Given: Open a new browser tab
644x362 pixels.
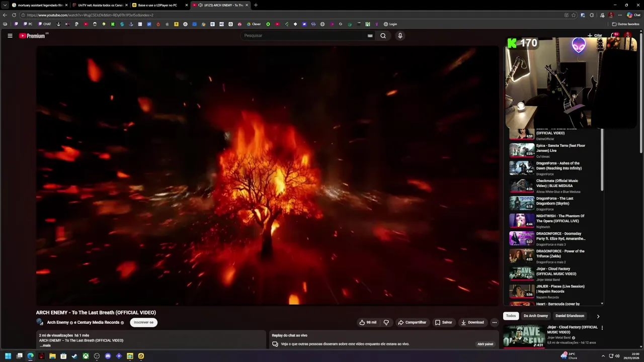Looking at the screenshot, I should [256, 5].
